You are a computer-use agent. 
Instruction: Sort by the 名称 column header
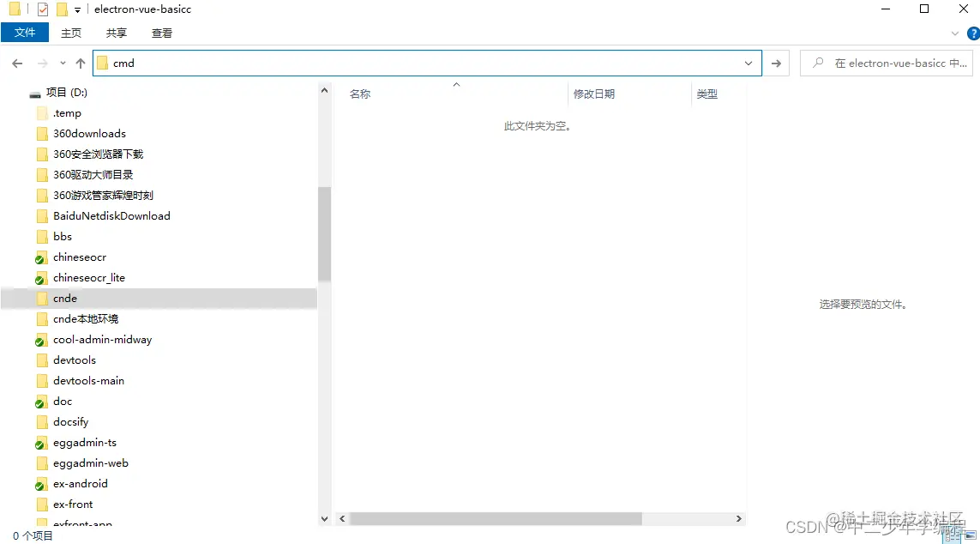(x=360, y=94)
